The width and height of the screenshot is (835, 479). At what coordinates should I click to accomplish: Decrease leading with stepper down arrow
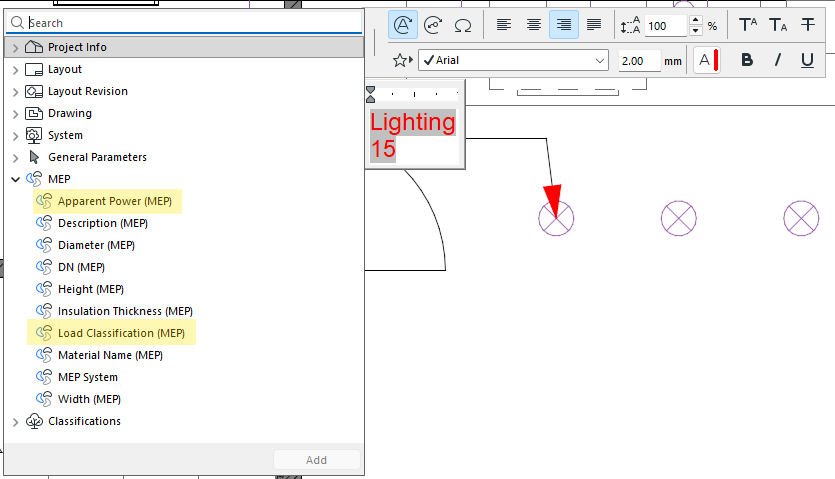point(695,31)
